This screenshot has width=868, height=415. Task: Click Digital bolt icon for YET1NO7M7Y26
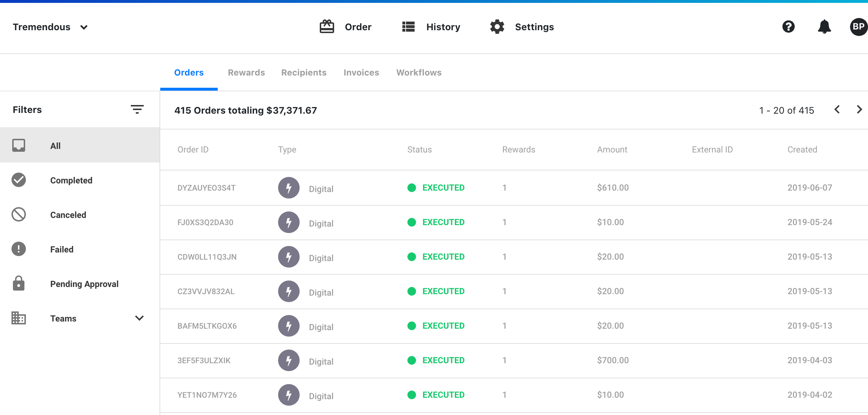point(289,395)
